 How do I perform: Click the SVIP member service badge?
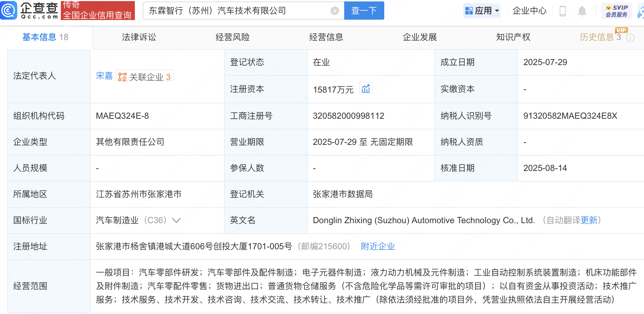[616, 11]
